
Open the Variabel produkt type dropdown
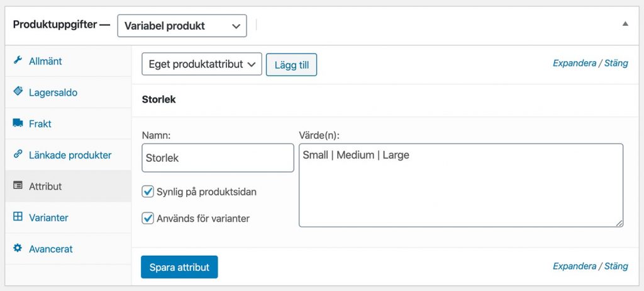click(x=182, y=26)
